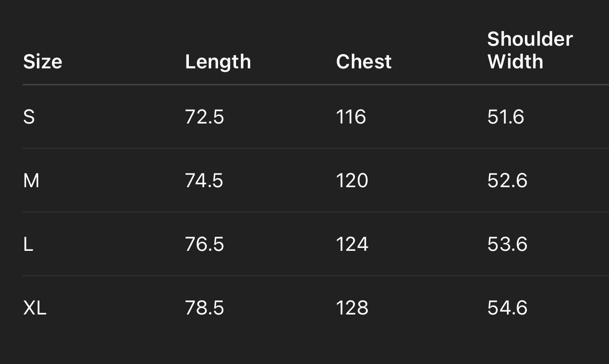Click the Size column header
609x364 pixels.
coord(43,62)
